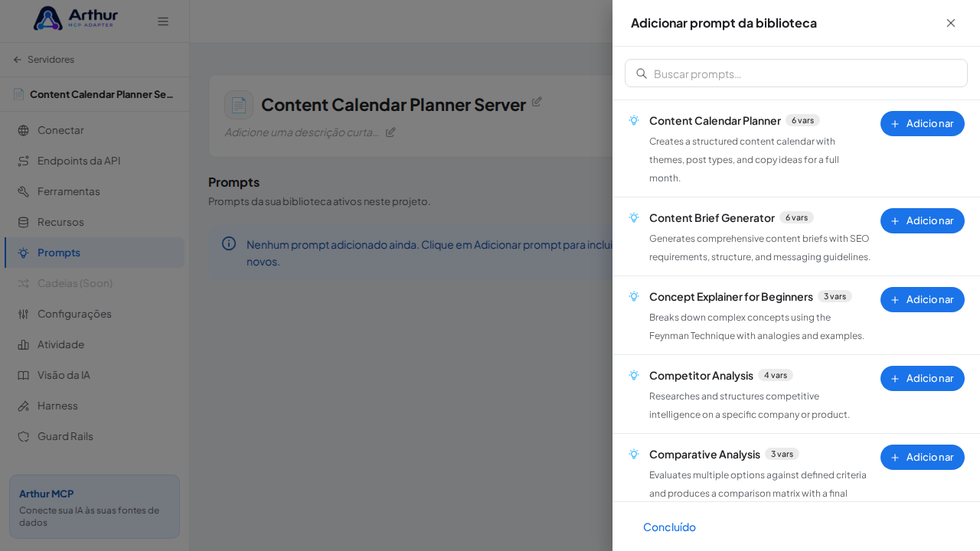Click the Visão da IA book icon
This screenshot has width=980, height=551.
point(23,375)
